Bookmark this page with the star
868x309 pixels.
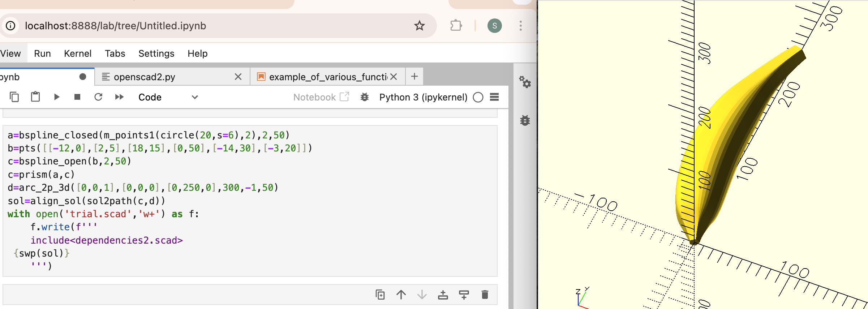[x=419, y=26]
